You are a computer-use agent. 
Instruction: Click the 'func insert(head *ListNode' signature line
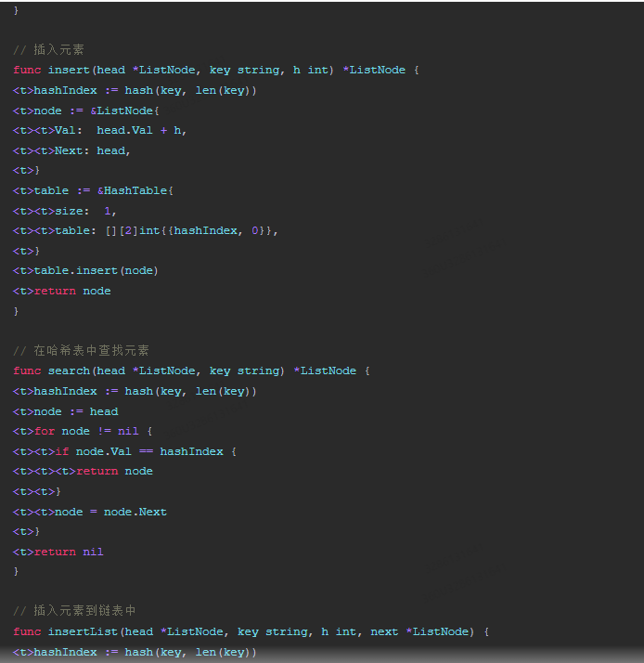click(216, 70)
